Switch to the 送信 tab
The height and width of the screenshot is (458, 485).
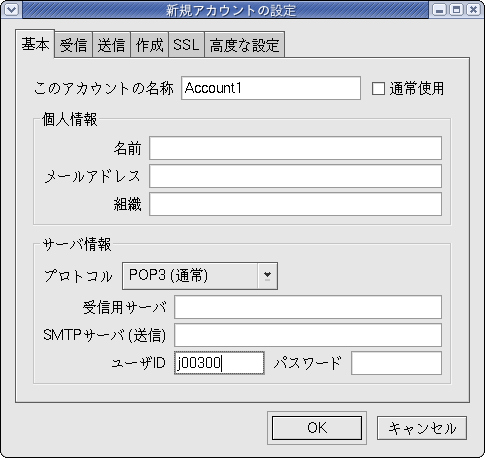[111, 45]
